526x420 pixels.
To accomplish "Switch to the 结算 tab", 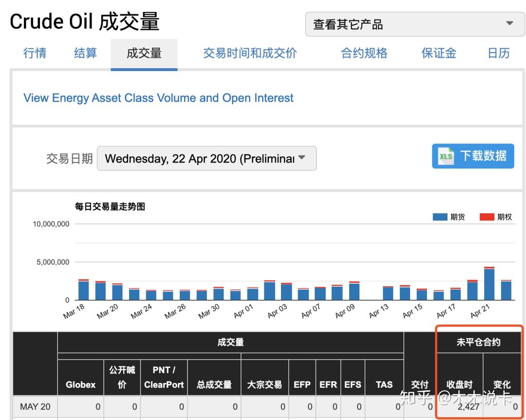I will [86, 53].
